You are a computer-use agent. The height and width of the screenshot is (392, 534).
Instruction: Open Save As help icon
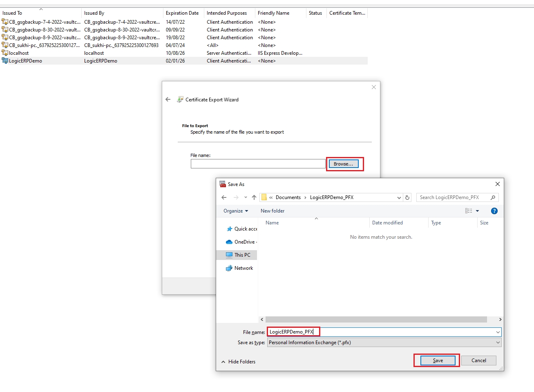click(494, 211)
